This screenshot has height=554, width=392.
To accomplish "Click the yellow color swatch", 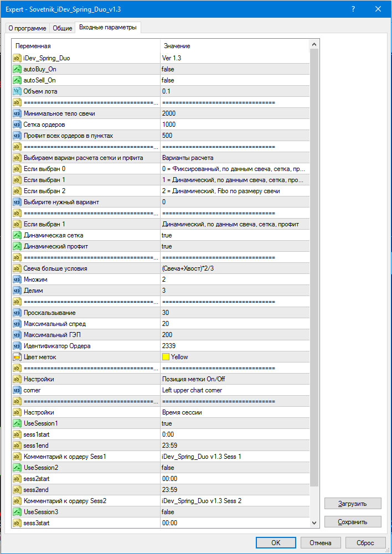I will pyautogui.click(x=166, y=357).
